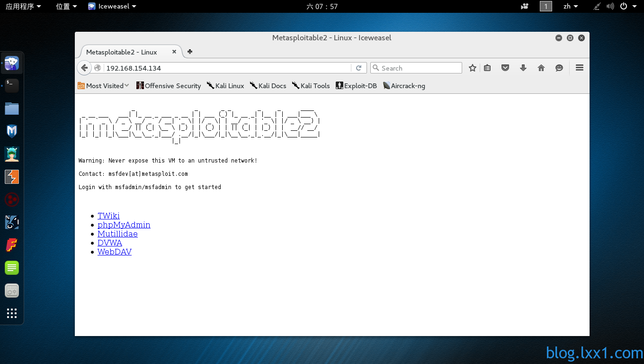The image size is (644, 364).
Task: Expand the zh input language dropdown
Action: coord(571,6)
